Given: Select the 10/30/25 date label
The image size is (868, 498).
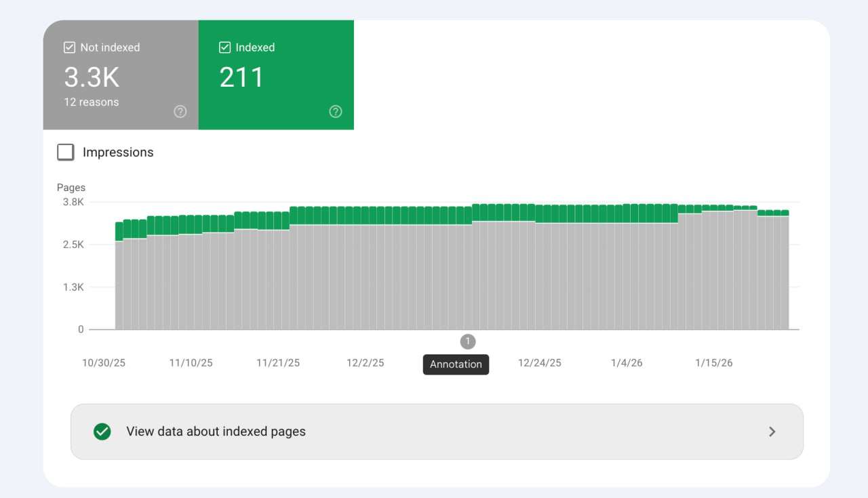Looking at the screenshot, I should [x=104, y=362].
